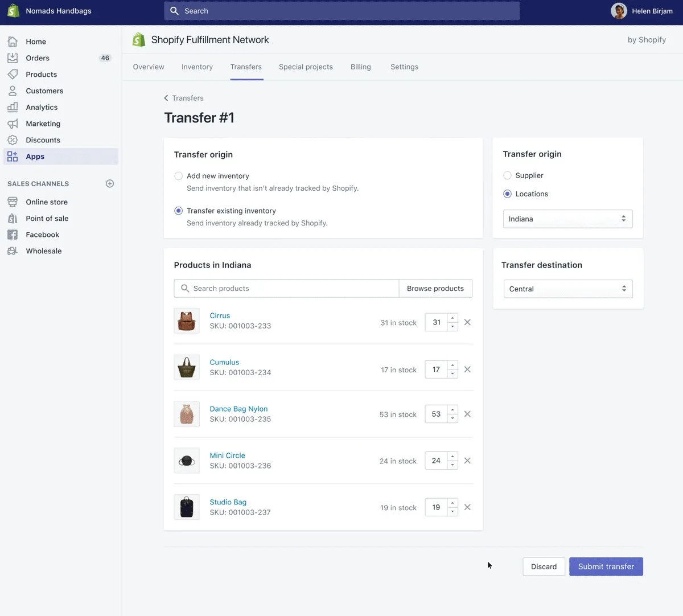Remove Cumulus from the transfer
683x616 pixels.
467,369
